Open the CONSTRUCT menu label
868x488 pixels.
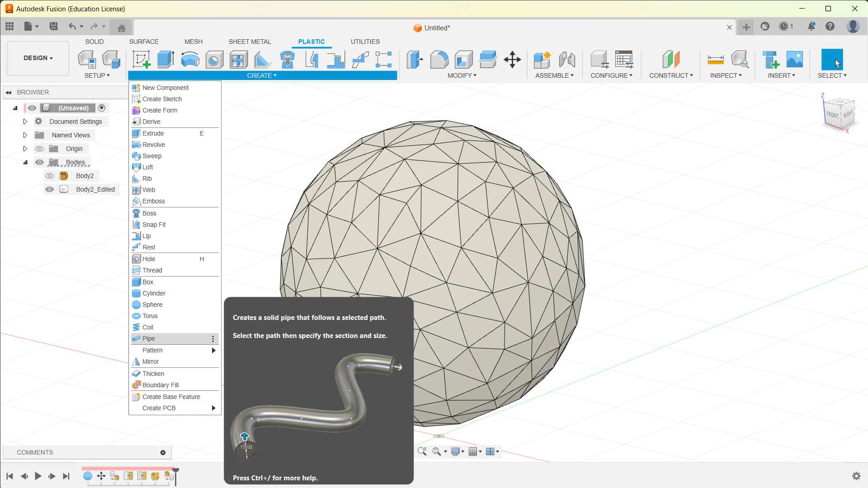[670, 75]
